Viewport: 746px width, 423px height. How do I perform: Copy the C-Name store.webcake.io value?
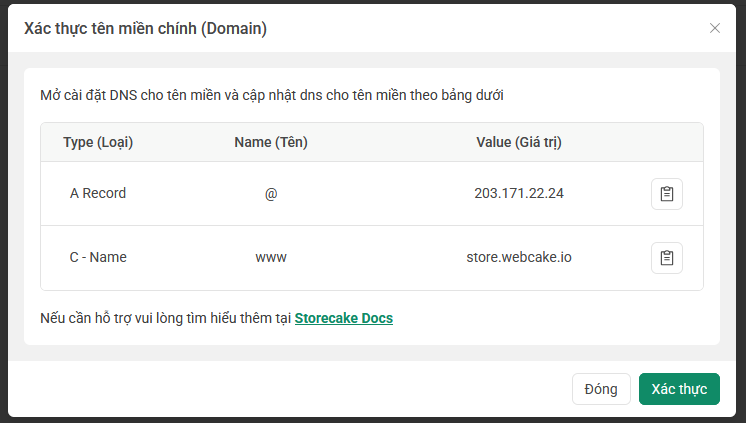coord(667,258)
